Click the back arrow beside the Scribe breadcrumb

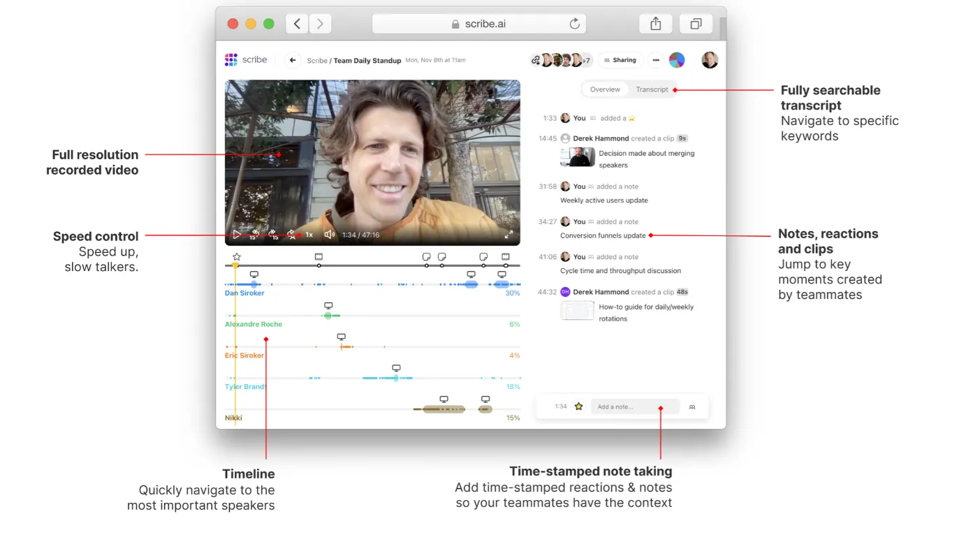[293, 60]
